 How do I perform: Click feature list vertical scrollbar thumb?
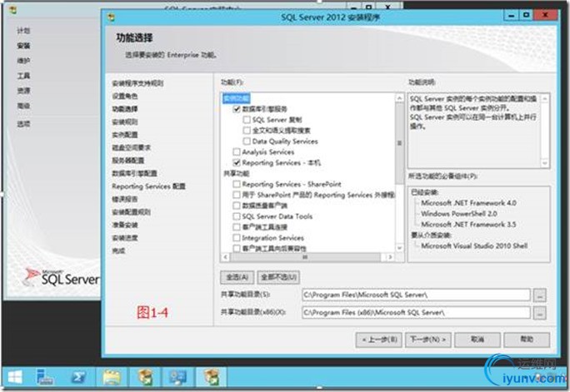[x=399, y=143]
